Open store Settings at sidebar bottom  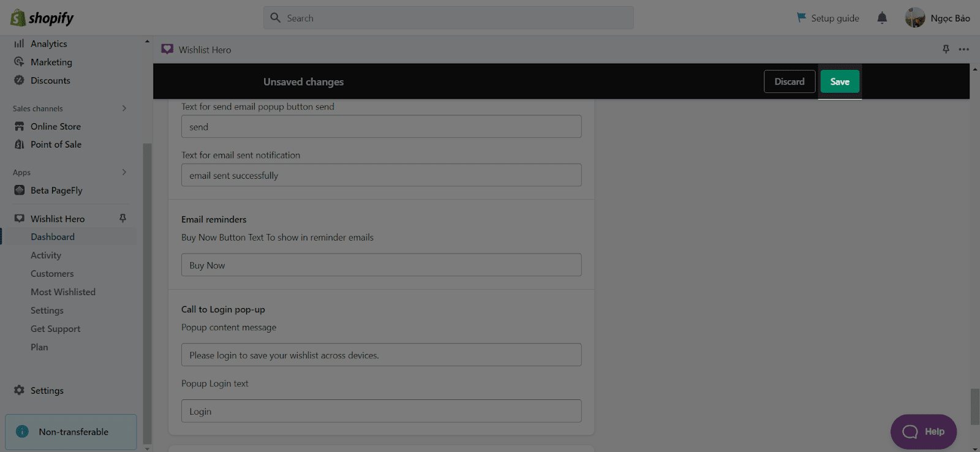(x=47, y=390)
